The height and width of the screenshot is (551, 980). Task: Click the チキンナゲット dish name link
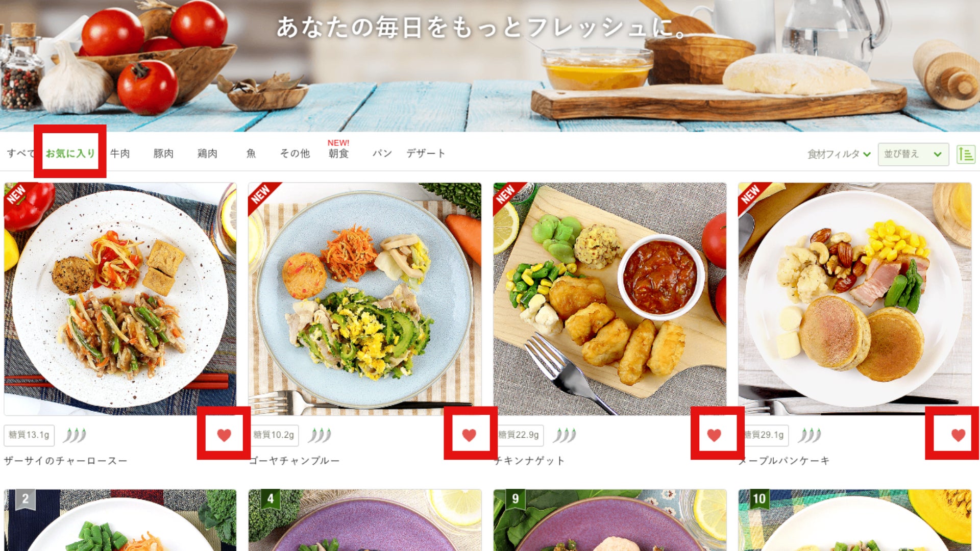coord(529,461)
